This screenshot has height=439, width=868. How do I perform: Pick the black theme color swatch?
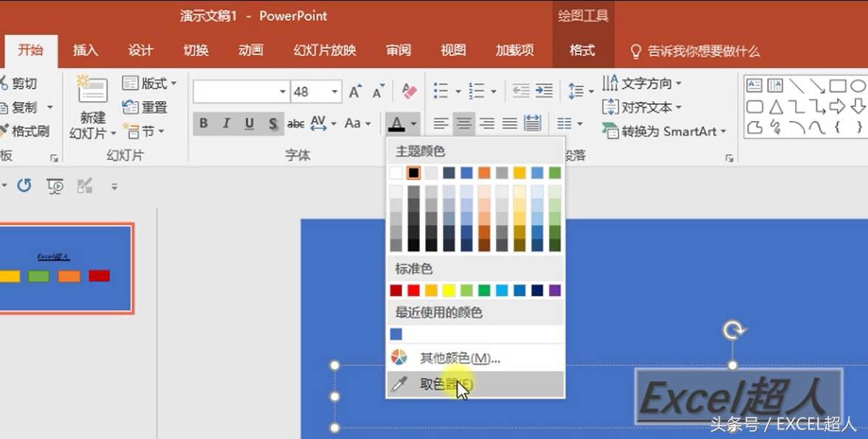pyautogui.click(x=413, y=173)
